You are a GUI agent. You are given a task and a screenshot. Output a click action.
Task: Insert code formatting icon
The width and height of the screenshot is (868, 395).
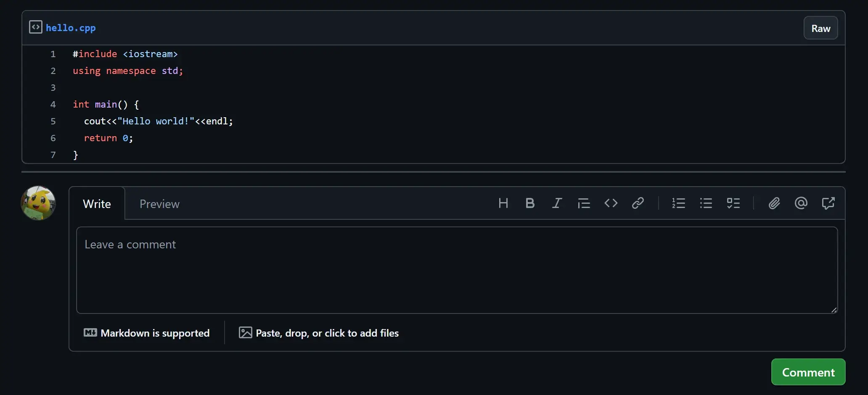[x=611, y=203]
